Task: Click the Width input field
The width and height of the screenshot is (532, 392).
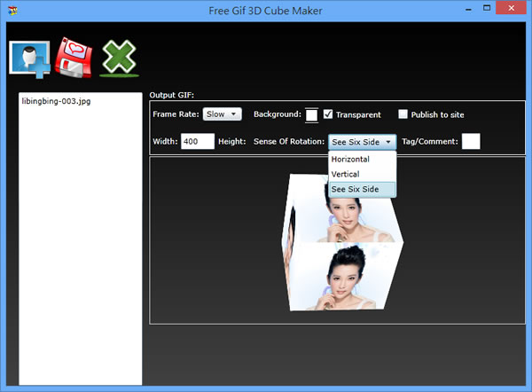Action: coord(197,141)
